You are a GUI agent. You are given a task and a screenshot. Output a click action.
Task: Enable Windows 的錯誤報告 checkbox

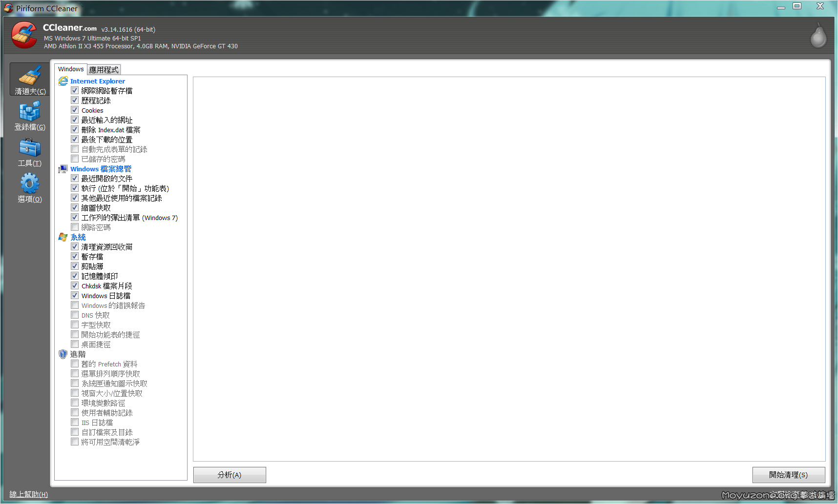tap(75, 305)
